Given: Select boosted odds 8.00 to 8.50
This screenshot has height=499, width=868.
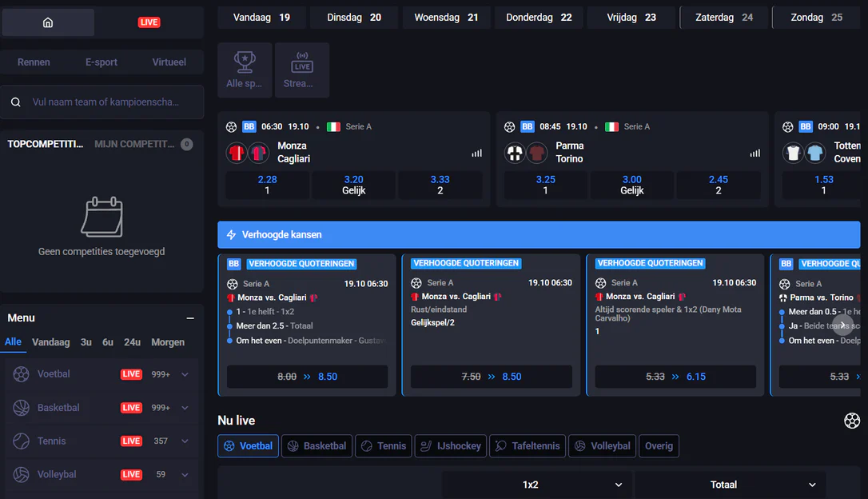Looking at the screenshot, I should tap(307, 377).
